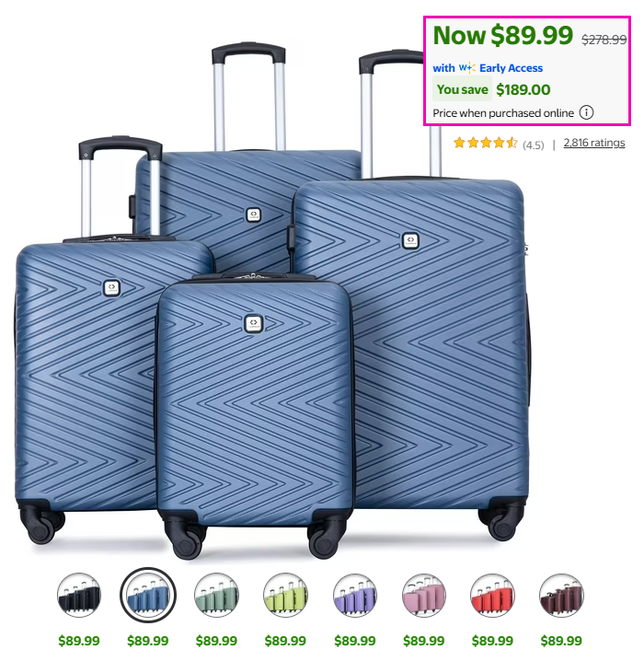Select the black luggage set swatch
This screenshot has width=644, height=661.
pyautogui.click(x=79, y=595)
